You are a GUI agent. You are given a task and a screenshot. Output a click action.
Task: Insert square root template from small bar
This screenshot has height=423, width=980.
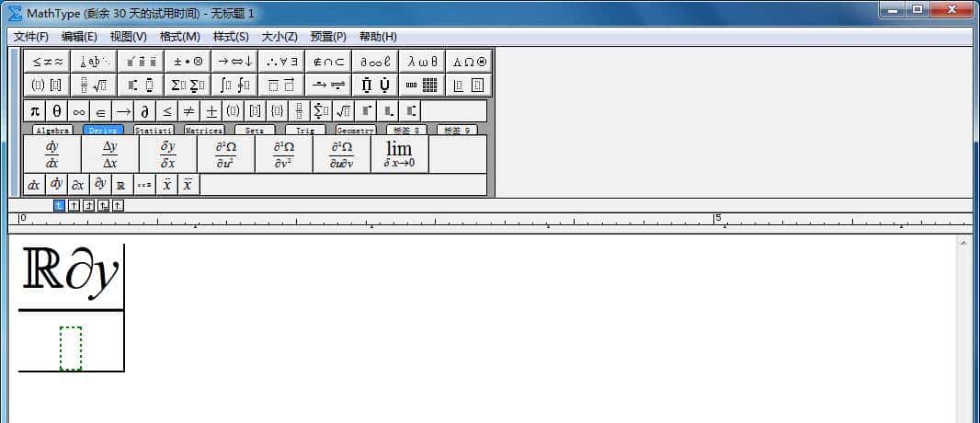343,111
